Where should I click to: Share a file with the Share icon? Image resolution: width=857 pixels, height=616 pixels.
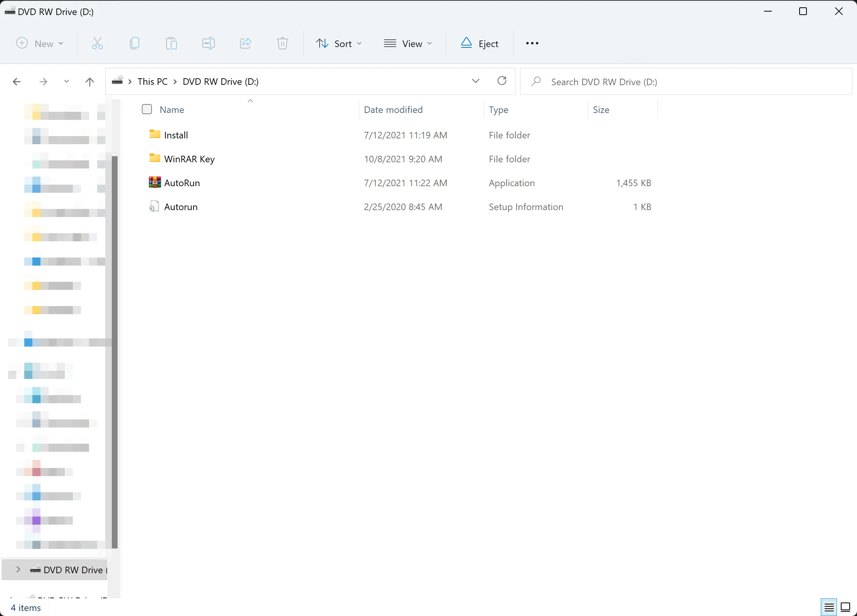point(245,43)
